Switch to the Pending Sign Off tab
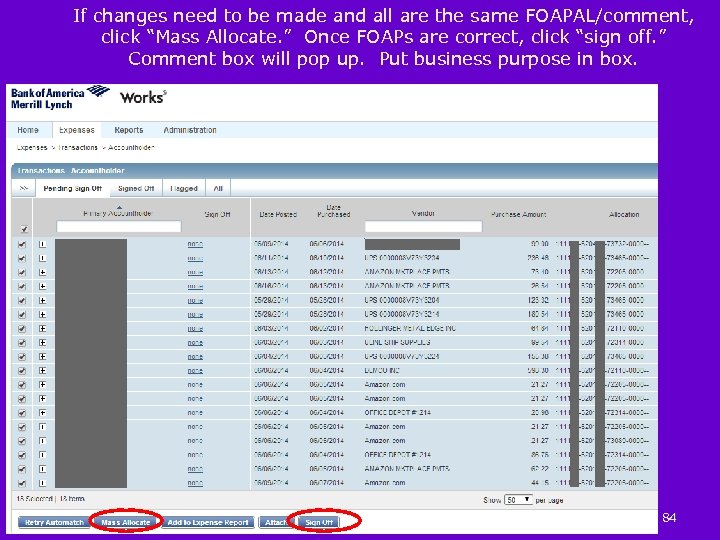This screenshot has height=540, width=720. 72,188
